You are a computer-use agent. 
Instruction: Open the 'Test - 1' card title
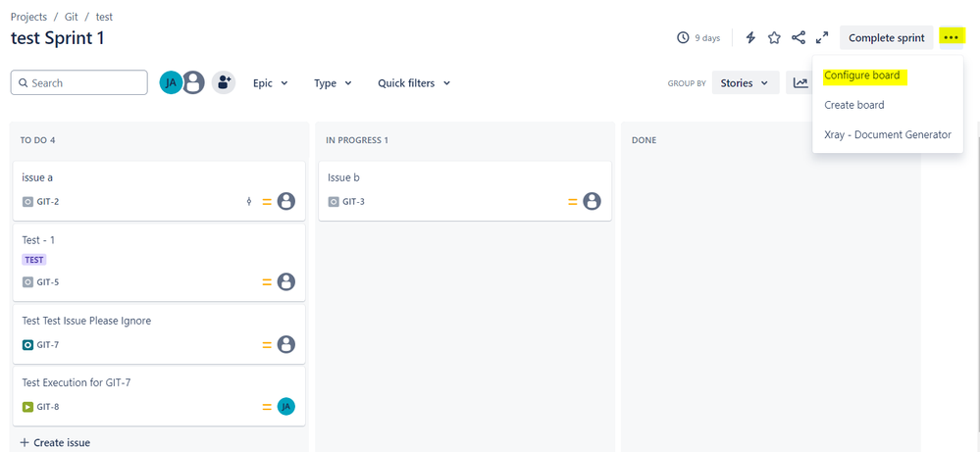(x=38, y=240)
